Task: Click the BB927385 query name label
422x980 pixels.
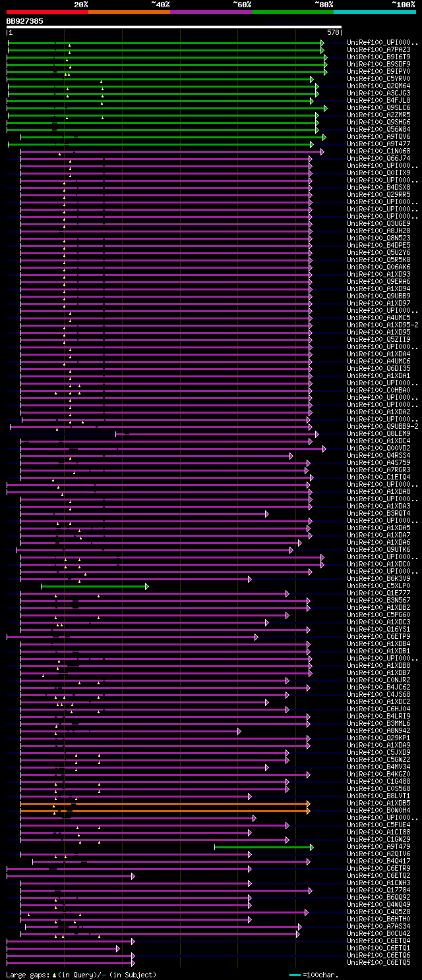Action: pyautogui.click(x=25, y=21)
